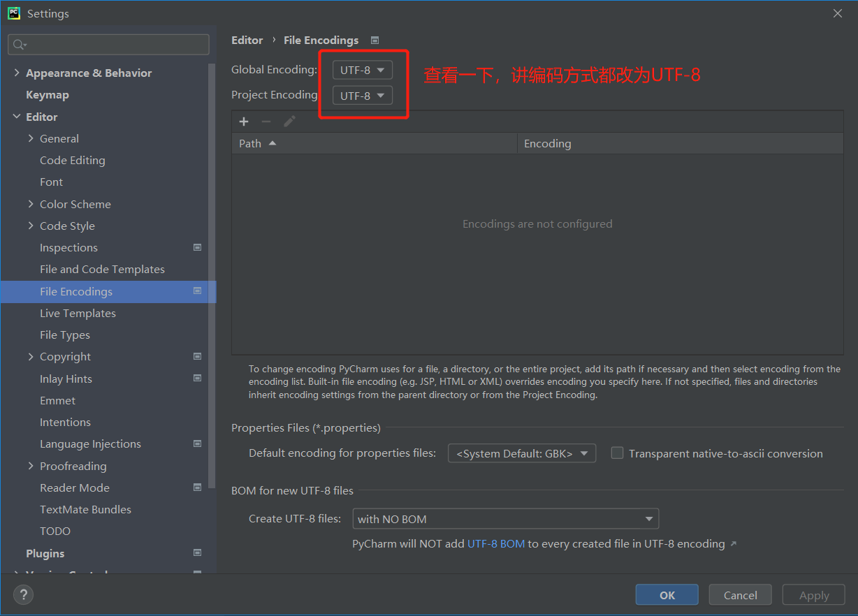Image resolution: width=858 pixels, height=616 pixels.
Task: Click project icon beside Inspections row
Action: (198, 247)
